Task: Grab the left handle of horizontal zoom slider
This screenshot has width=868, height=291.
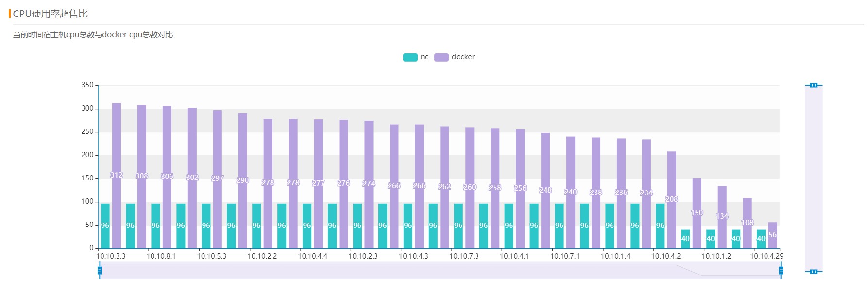Action: (x=100, y=270)
